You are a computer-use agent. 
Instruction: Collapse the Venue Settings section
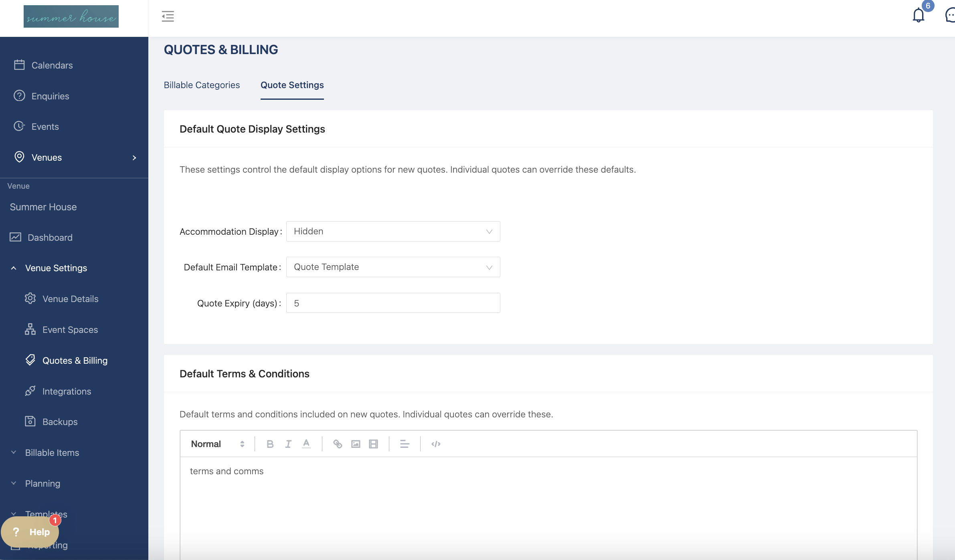(56, 268)
